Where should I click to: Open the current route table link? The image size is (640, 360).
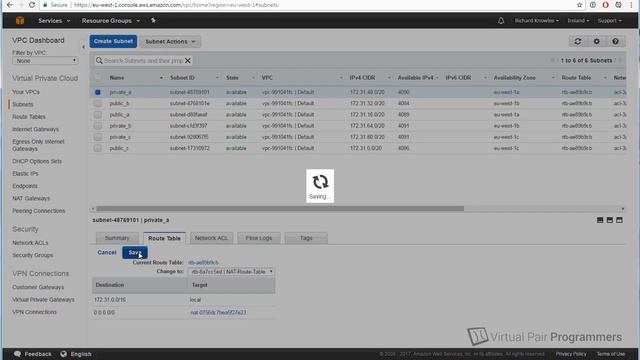tap(203, 262)
